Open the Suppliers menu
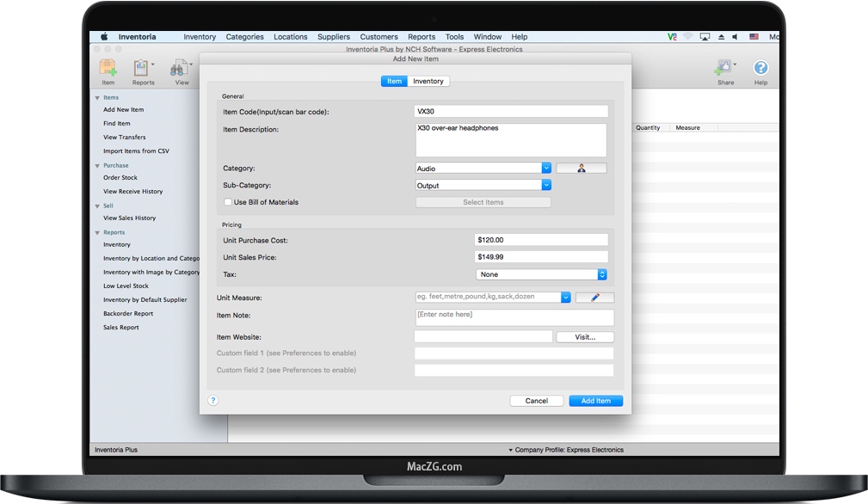 click(x=333, y=36)
